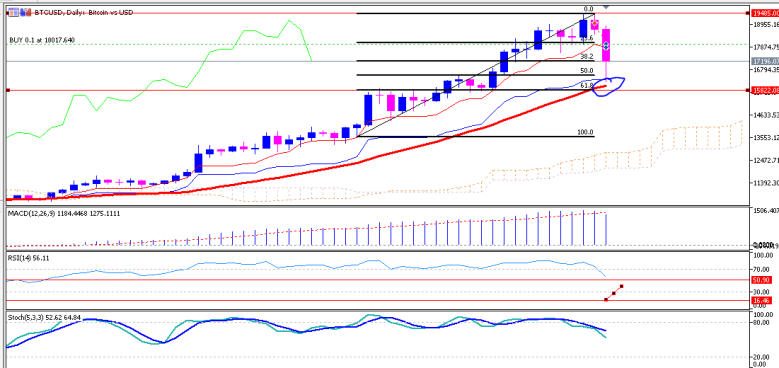Click the 70.00 RSI scale value
This screenshot has width=779, height=368.
click(x=762, y=269)
